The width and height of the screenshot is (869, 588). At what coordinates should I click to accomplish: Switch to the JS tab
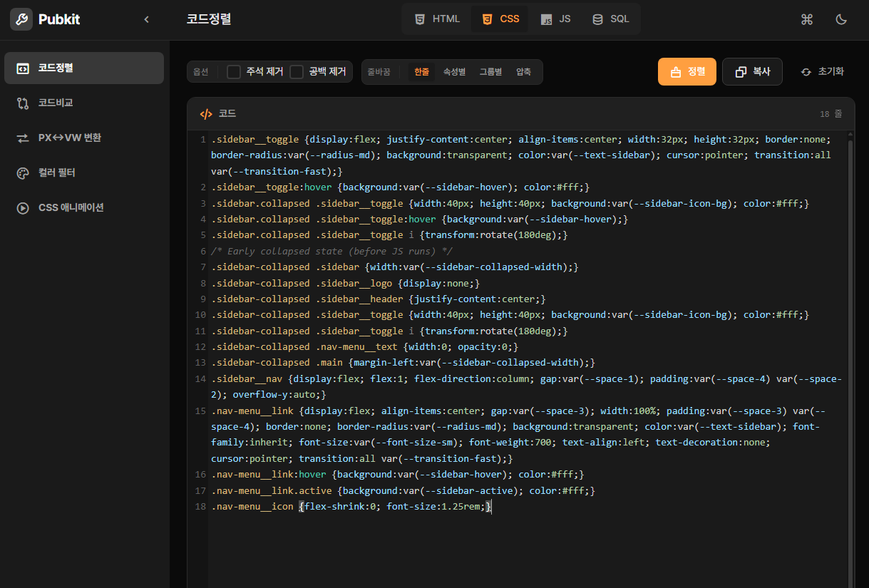click(x=555, y=19)
